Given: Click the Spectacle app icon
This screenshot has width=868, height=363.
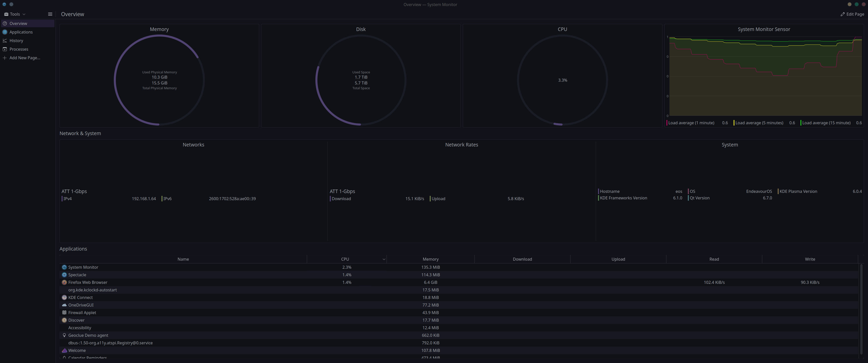Looking at the screenshot, I should coord(64,275).
